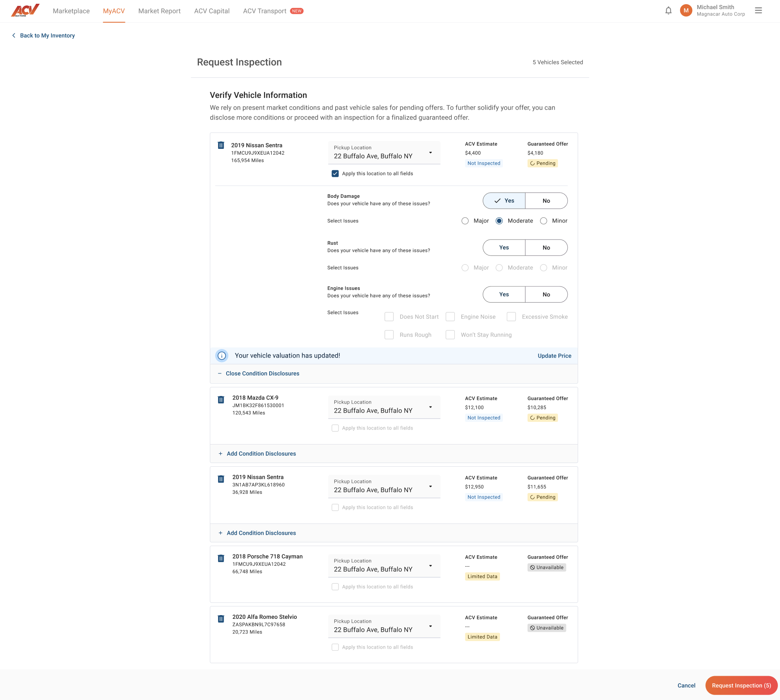The height and width of the screenshot is (700, 780).
Task: Click the Request Inspection (5) button
Action: pos(741,685)
